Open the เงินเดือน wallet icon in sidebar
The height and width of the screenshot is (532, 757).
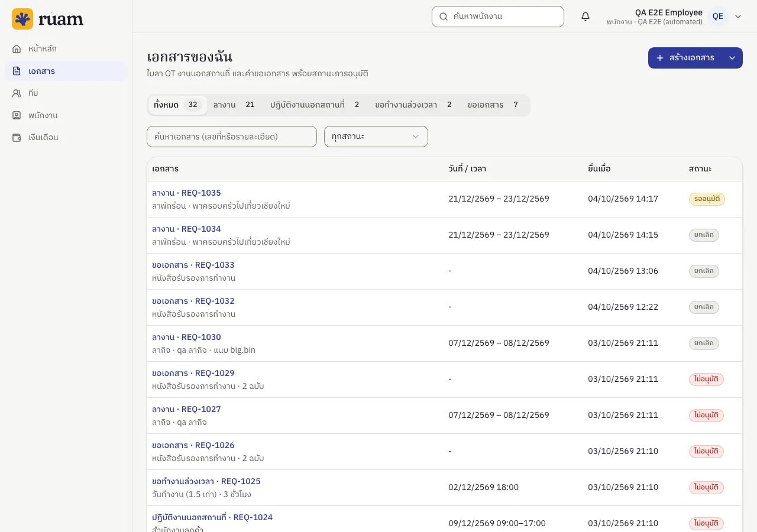pyautogui.click(x=17, y=137)
